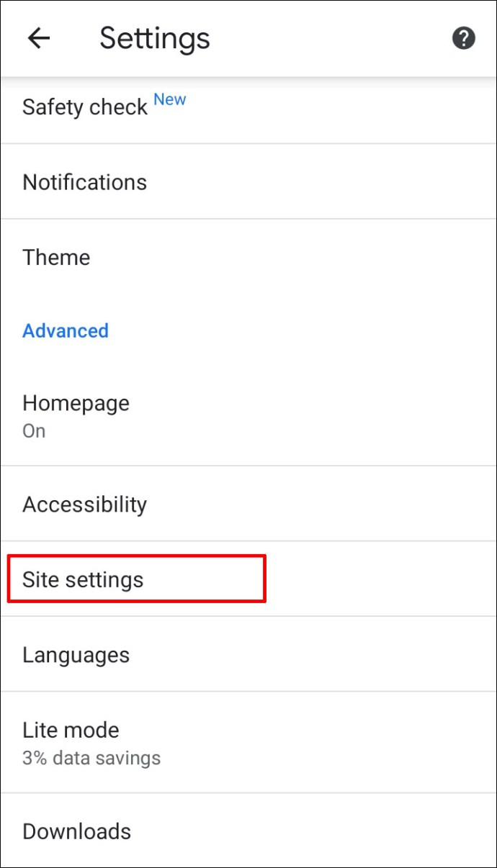Tap the 3% data savings subtitle

coord(91,758)
